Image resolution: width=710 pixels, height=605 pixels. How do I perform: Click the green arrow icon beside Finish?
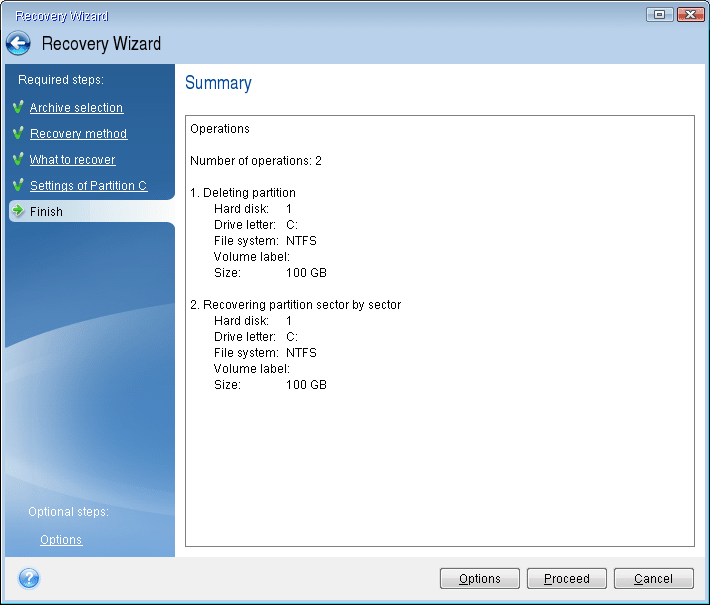18,211
